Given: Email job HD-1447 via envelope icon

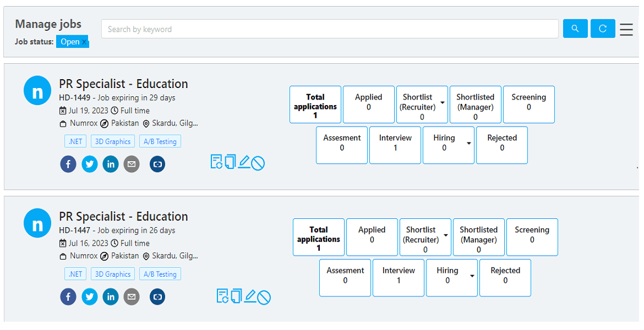Looking at the screenshot, I should pyautogui.click(x=132, y=297).
